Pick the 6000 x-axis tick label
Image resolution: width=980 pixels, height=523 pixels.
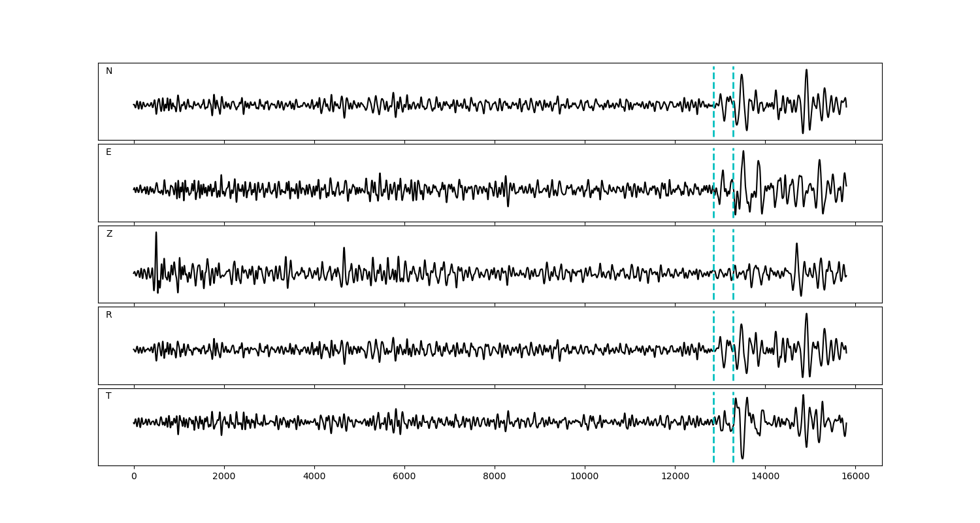click(x=404, y=477)
